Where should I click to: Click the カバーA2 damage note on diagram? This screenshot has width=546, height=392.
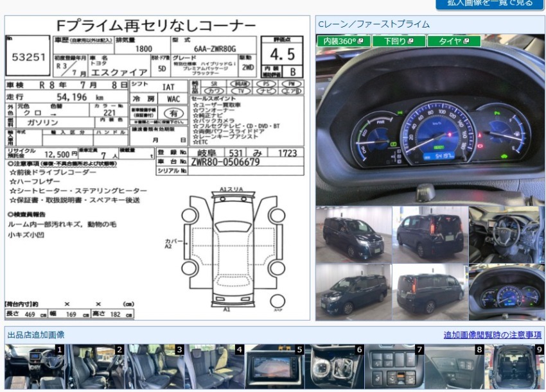coord(174,244)
